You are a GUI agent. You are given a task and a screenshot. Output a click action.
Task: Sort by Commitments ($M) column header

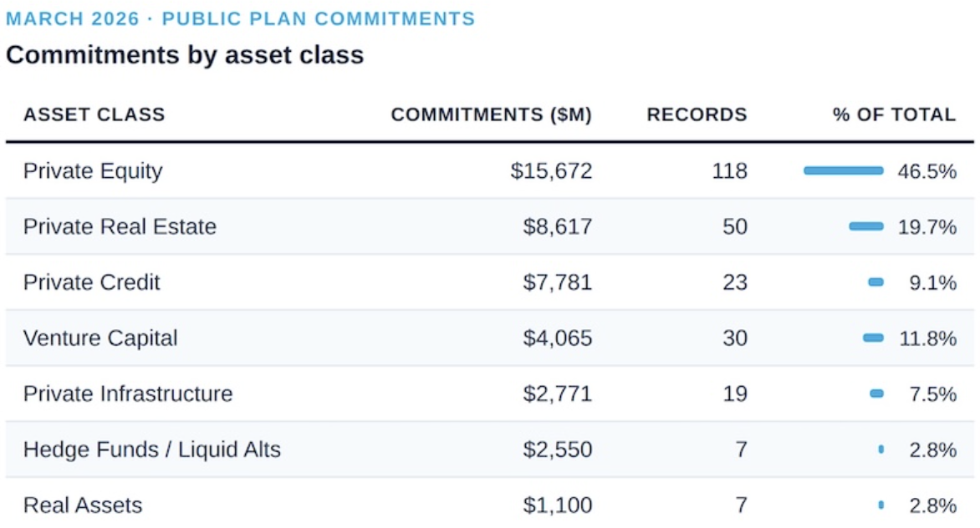pos(491,115)
